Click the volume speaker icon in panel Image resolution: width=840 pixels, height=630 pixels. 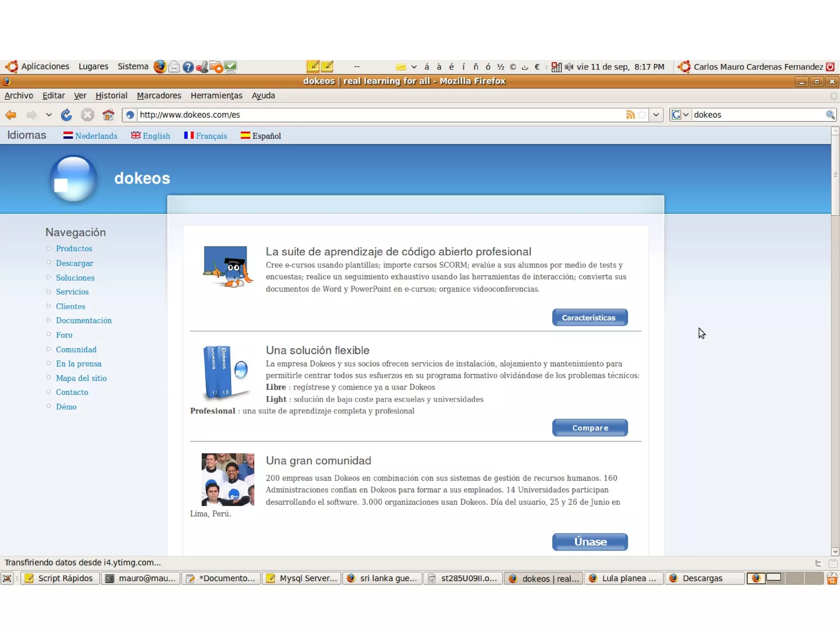click(568, 66)
